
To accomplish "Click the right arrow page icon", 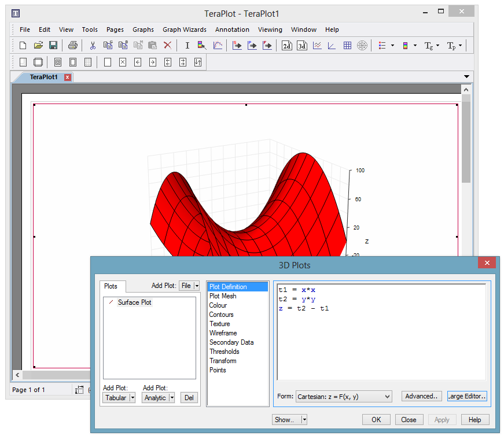I will pos(153,62).
